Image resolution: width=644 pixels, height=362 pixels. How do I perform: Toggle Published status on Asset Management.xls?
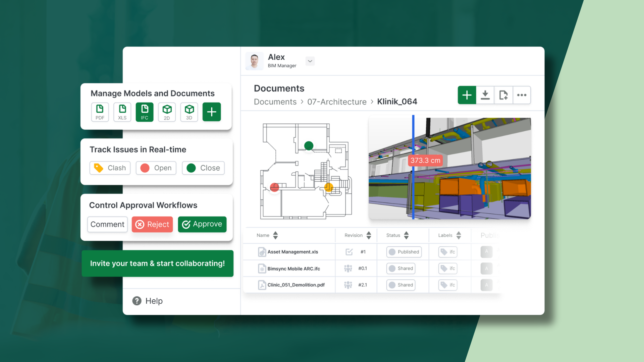[x=404, y=252]
